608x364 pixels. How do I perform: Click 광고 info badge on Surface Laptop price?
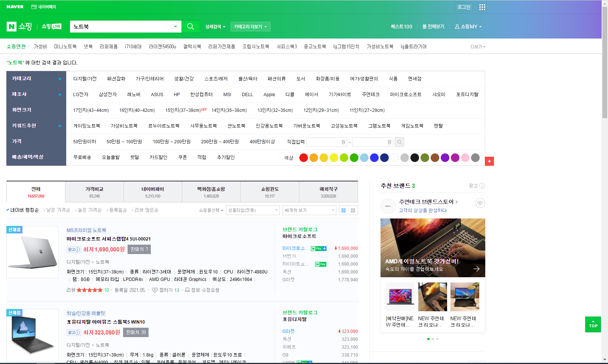pos(74,250)
